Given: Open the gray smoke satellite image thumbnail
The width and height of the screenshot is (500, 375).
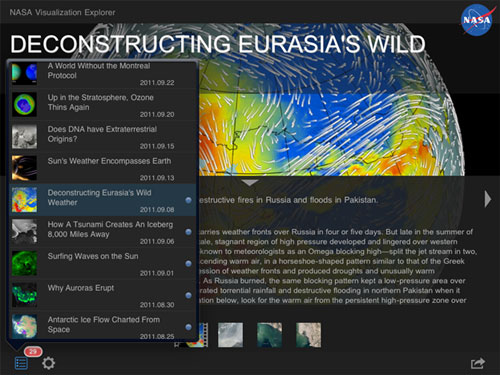Looking at the screenshot, I should (x=230, y=335).
